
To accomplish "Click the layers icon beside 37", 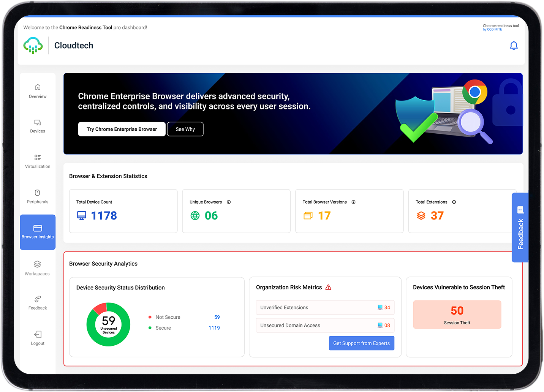I will tap(421, 216).
